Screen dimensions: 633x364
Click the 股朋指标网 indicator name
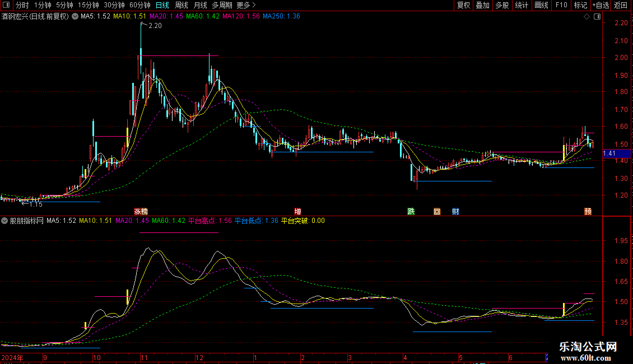pos(27,221)
